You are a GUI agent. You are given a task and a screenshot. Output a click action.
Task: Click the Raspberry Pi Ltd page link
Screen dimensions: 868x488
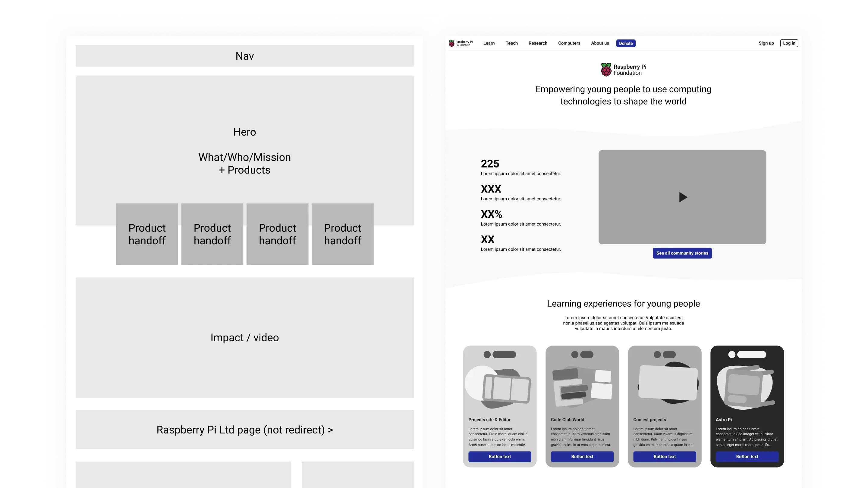244,430
